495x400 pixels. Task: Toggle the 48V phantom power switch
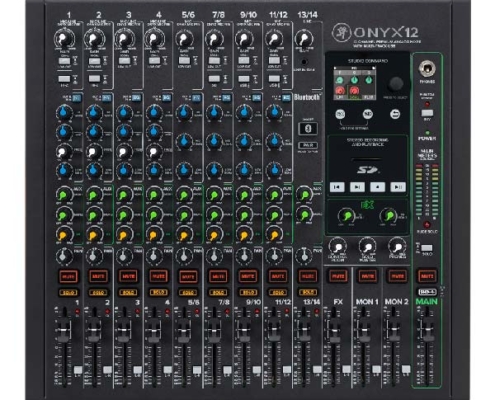click(427, 113)
